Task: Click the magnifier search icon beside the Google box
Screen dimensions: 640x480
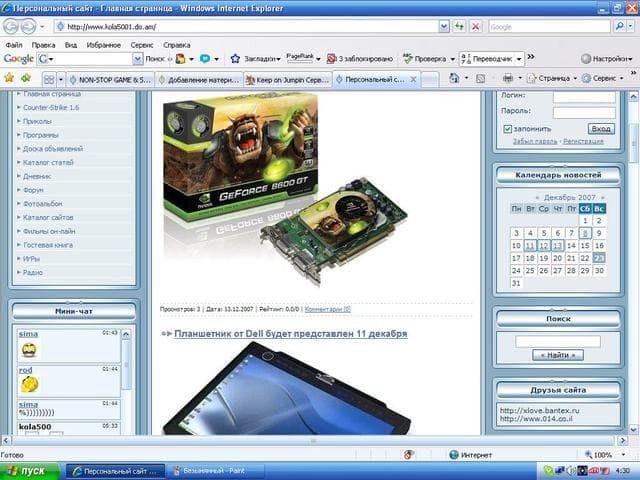Action: click(x=620, y=27)
